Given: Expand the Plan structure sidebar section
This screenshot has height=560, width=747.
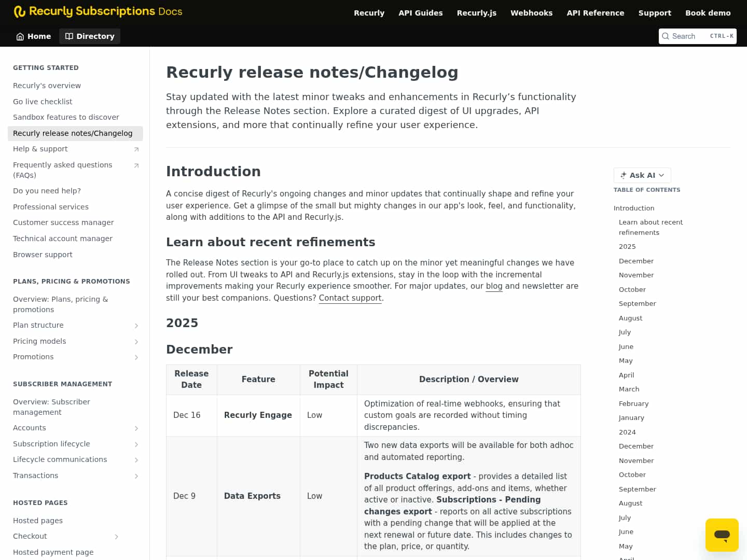Looking at the screenshot, I should click(x=136, y=325).
